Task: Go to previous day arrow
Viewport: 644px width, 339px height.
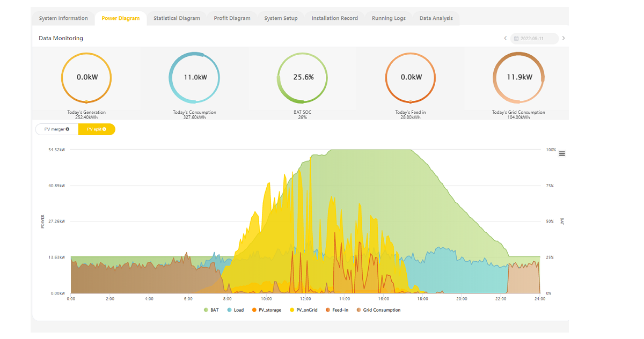Action: coord(505,39)
